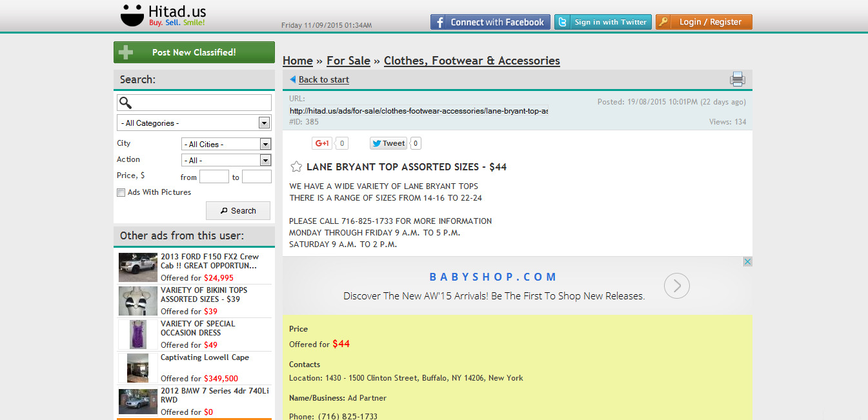868x420 pixels.
Task: Click the magnifier icon in search box
Action: point(126,103)
